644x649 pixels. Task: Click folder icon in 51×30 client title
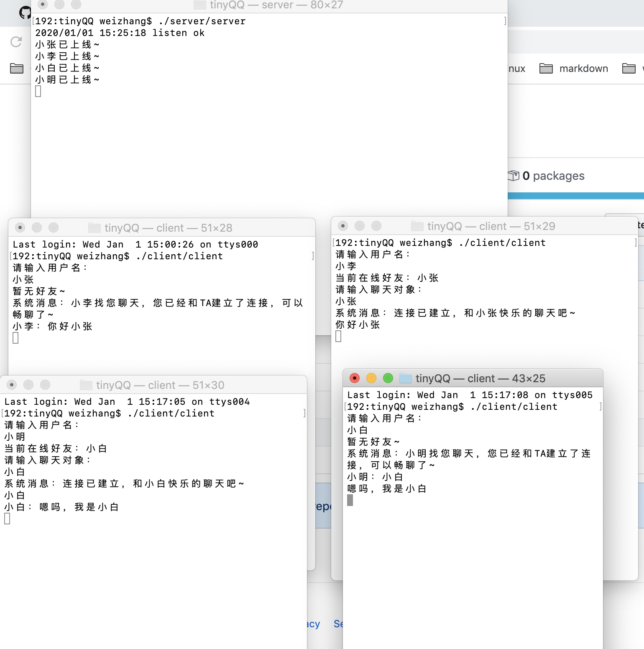pyautogui.click(x=86, y=385)
